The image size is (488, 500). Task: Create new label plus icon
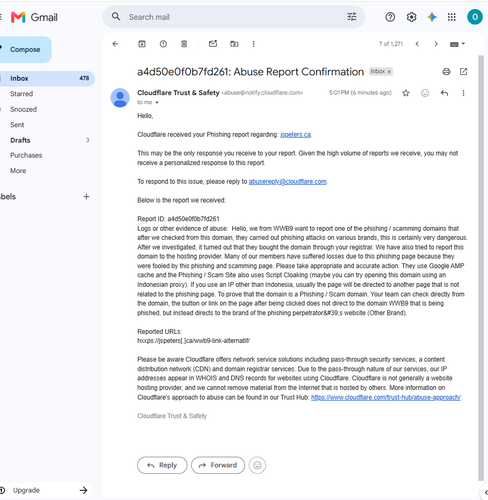point(86,197)
